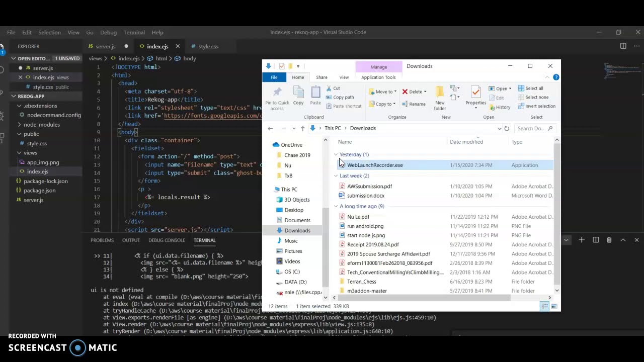Click the Copy icon in Clipboard group
This screenshot has height=362, width=644.
coord(298,93)
